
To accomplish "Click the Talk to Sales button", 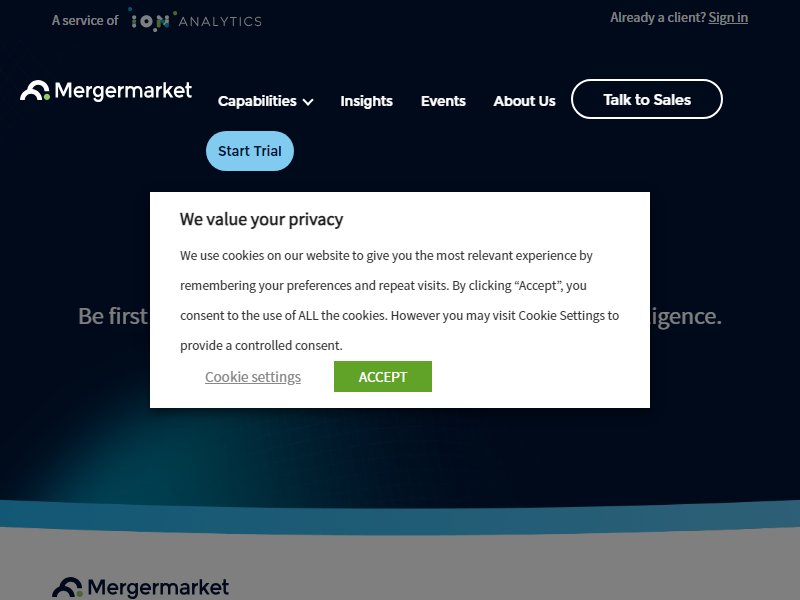I will [646, 99].
